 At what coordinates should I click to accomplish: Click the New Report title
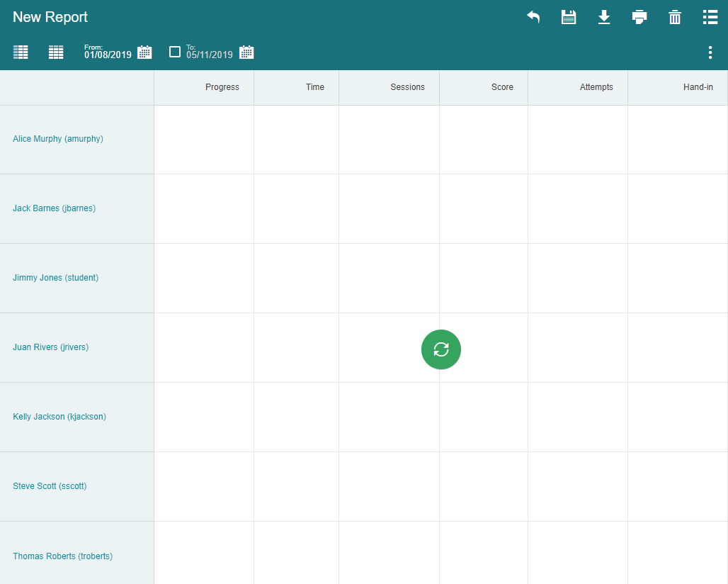pyautogui.click(x=50, y=17)
